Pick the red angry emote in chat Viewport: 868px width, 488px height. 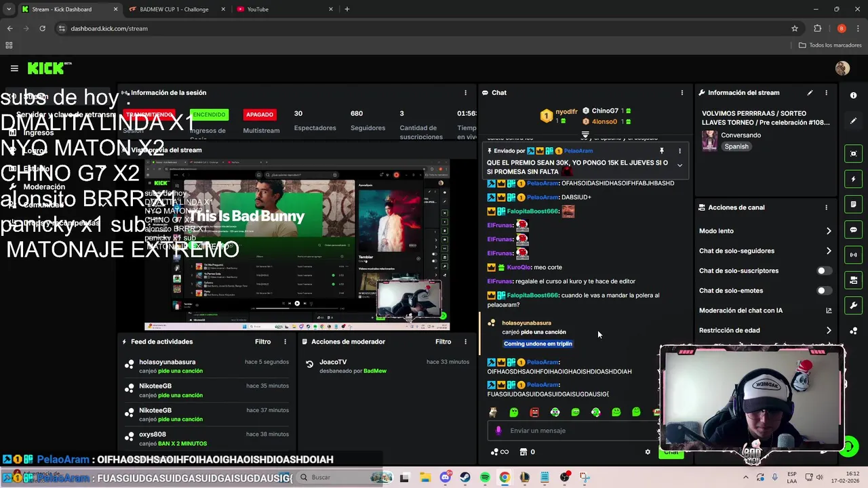coord(534,412)
